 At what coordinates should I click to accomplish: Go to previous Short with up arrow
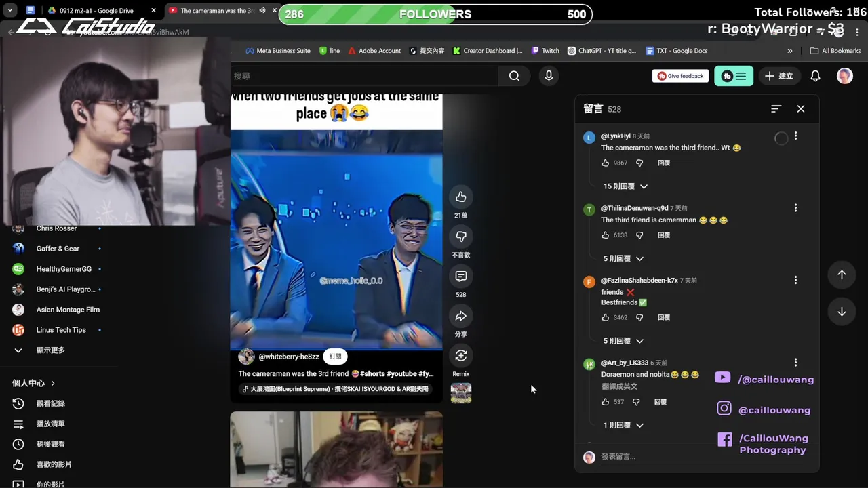pos(842,274)
